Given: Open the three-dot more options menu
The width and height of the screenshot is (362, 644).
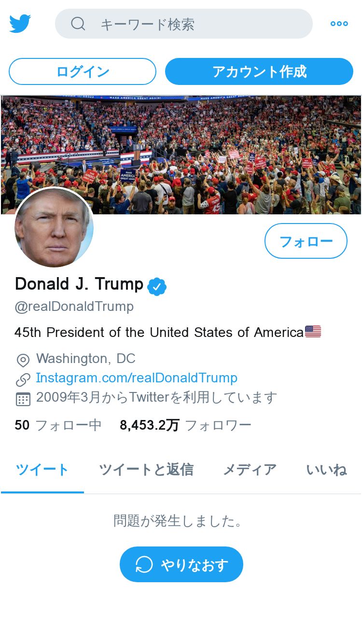Looking at the screenshot, I should click(x=339, y=24).
